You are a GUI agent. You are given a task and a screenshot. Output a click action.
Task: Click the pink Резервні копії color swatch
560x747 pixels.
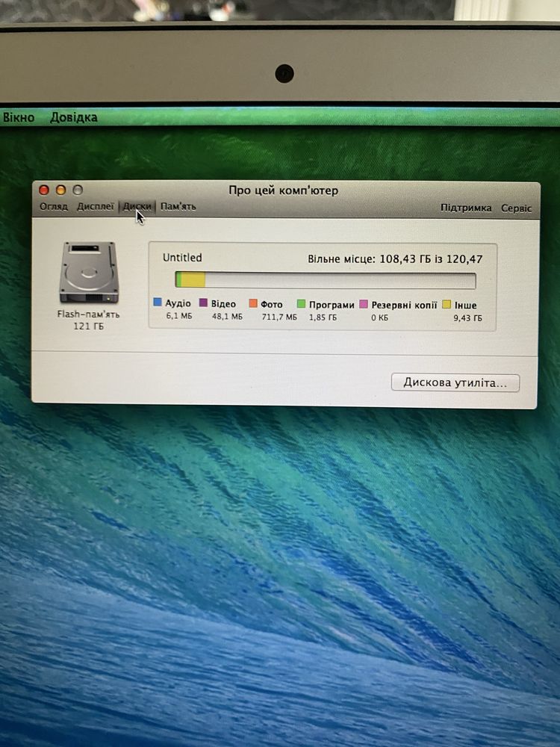[x=364, y=304]
